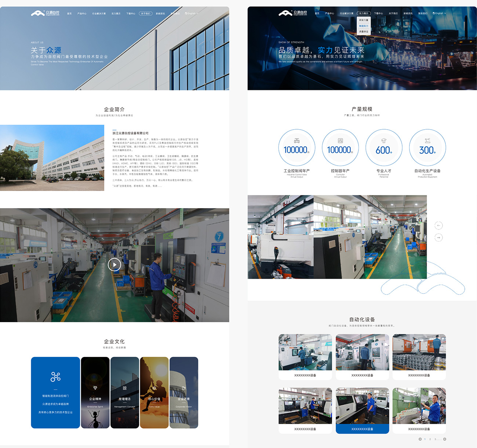Click the 众源自控 logo in the right page header

click(x=292, y=13)
